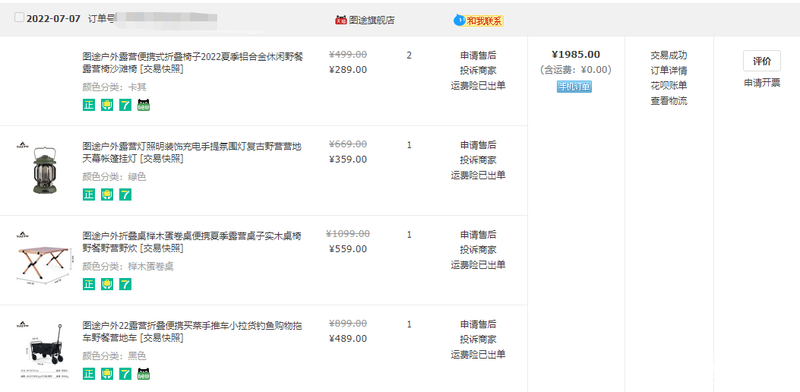The width and height of the screenshot is (800, 392).
Task: Open 订单详情 for this order
Action: (x=668, y=70)
